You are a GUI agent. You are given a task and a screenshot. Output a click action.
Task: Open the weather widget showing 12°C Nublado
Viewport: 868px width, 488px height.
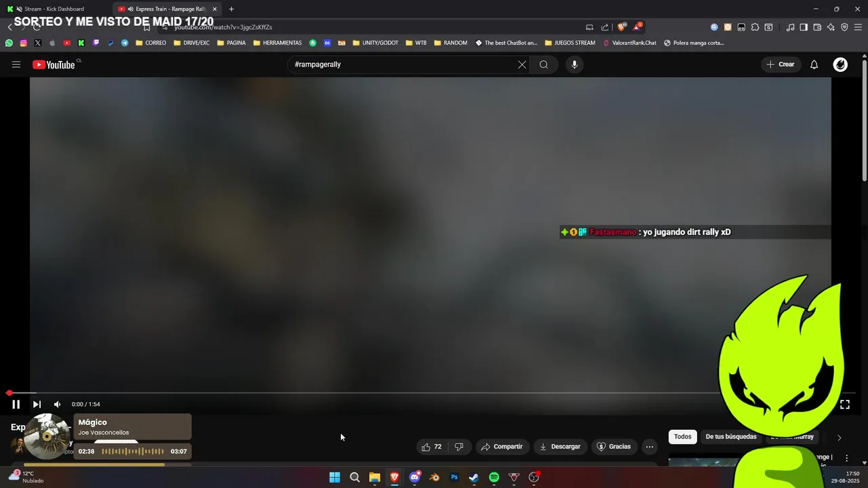coord(26,477)
